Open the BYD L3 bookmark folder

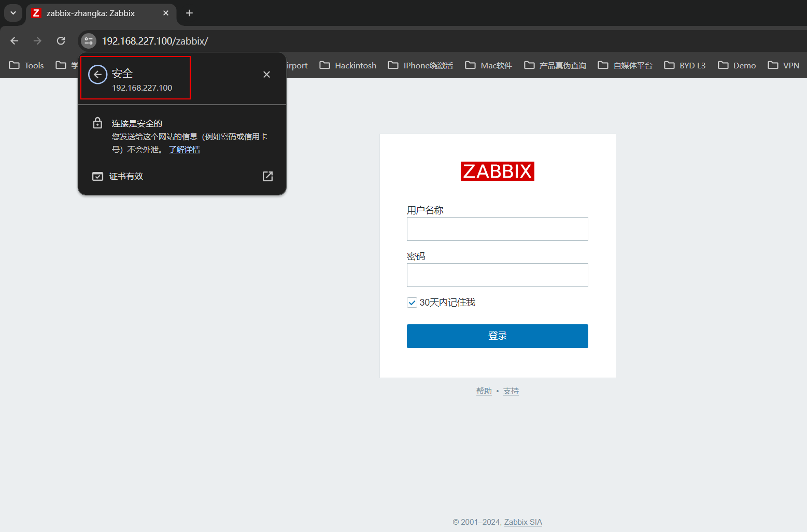pyautogui.click(x=685, y=65)
